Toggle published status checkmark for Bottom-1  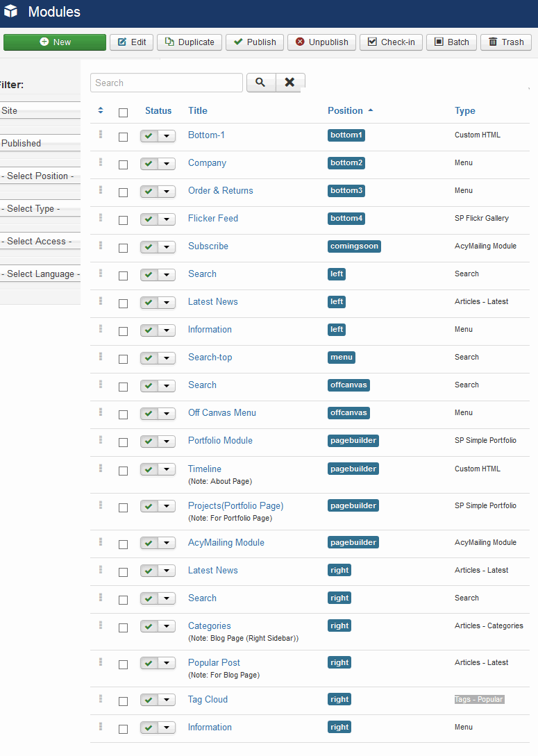tap(149, 136)
